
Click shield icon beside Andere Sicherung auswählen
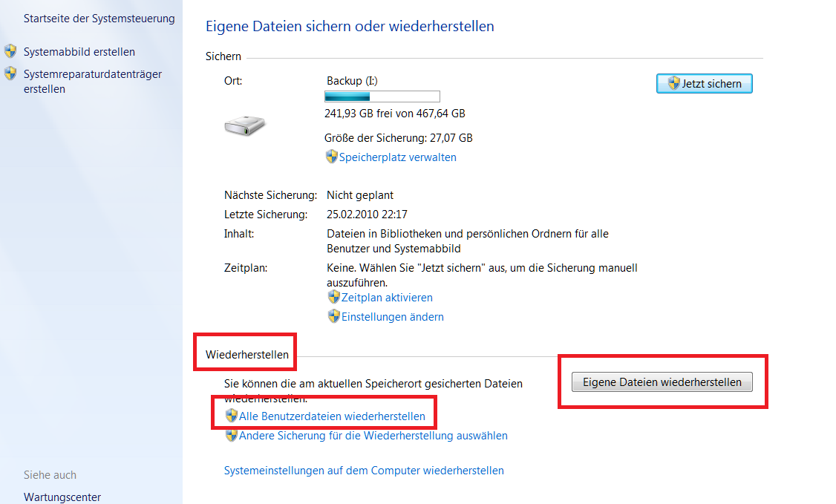click(232, 435)
